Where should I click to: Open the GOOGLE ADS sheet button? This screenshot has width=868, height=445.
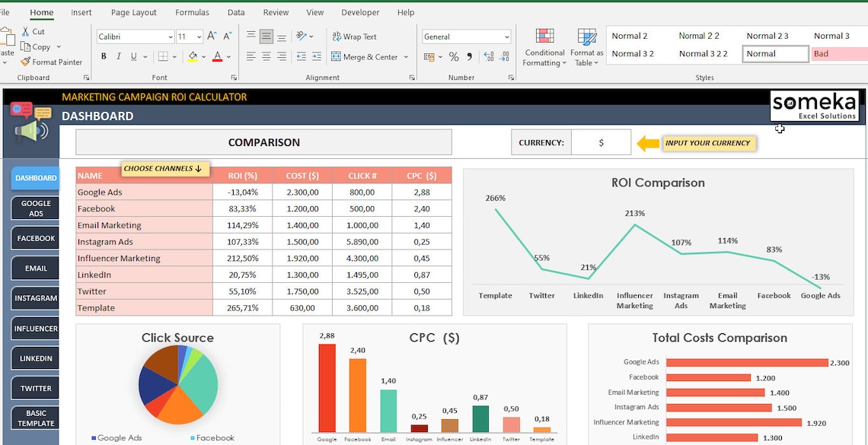click(34, 207)
